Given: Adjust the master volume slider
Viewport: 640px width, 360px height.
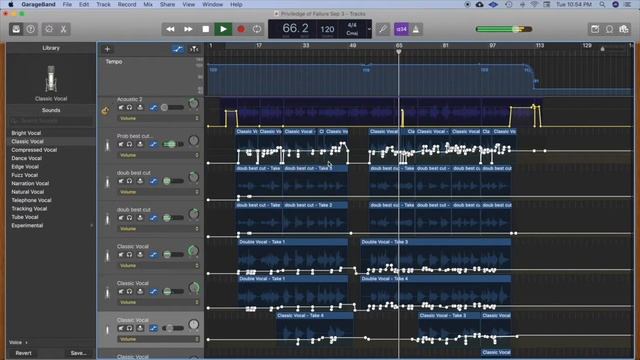Looking at the screenshot, I should click(504, 29).
